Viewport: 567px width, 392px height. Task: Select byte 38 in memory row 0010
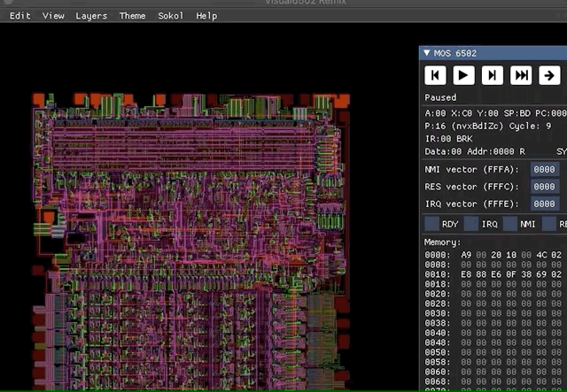pyautogui.click(x=526, y=274)
